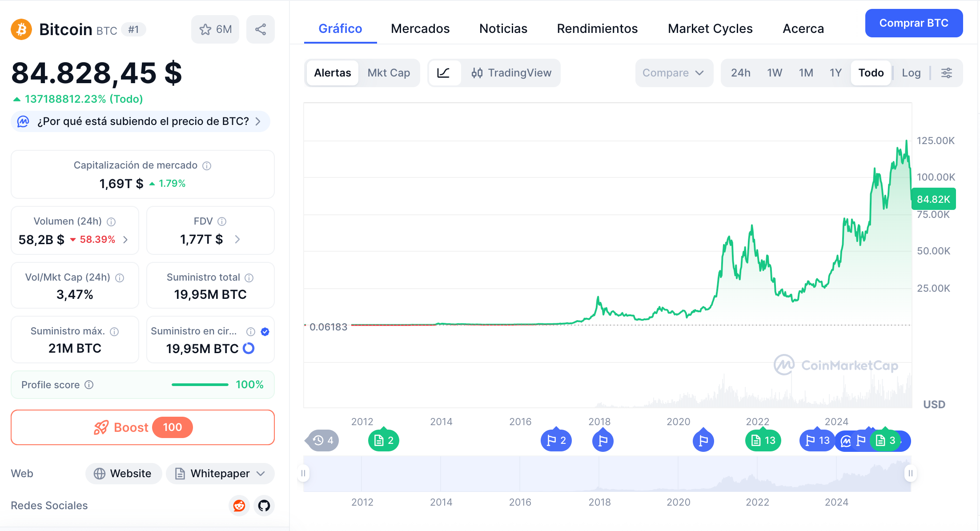980x531 pixels.
Task: Click the FDV info tooltip icon
Action: click(x=222, y=221)
